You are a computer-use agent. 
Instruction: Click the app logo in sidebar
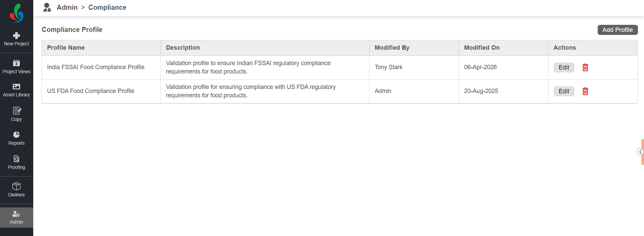point(16,13)
